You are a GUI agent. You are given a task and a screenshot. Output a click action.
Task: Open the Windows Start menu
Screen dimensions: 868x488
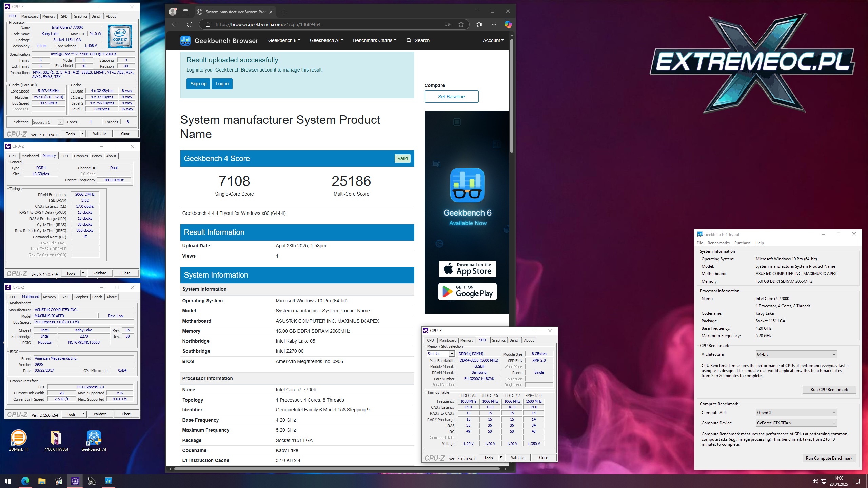point(8,481)
